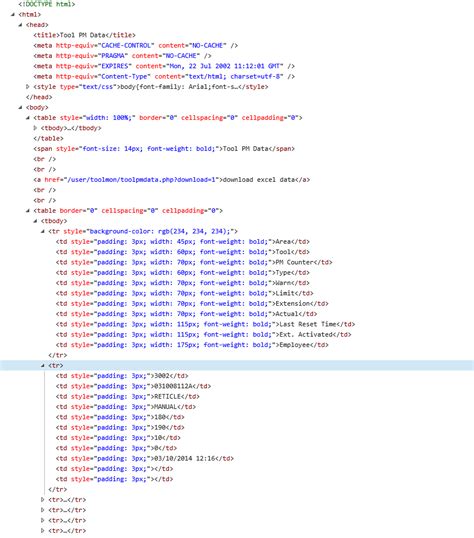Collapse the table border="0" cellspacing node without width
The height and width of the screenshot is (538, 474).
coord(28,211)
